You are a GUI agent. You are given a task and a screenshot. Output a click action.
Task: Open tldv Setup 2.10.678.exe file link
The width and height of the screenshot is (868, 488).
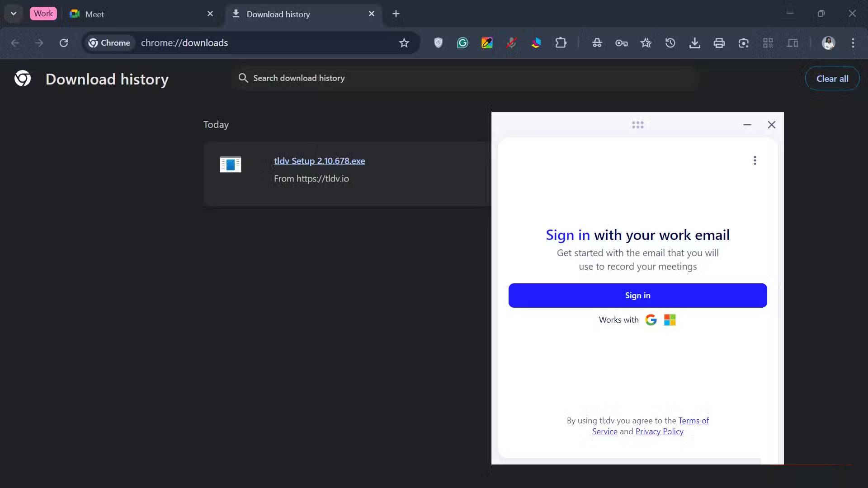(319, 161)
